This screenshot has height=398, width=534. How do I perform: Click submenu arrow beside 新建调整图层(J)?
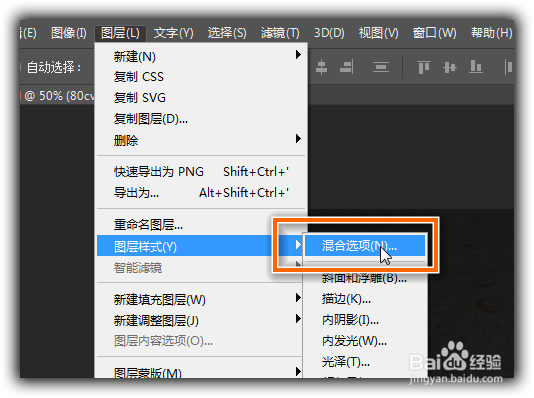(x=298, y=319)
